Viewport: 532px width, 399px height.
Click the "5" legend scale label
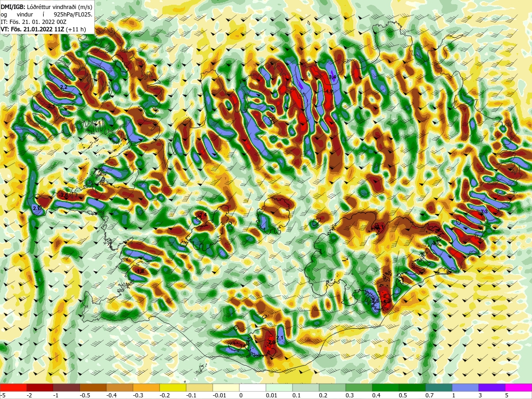[x=507, y=395]
